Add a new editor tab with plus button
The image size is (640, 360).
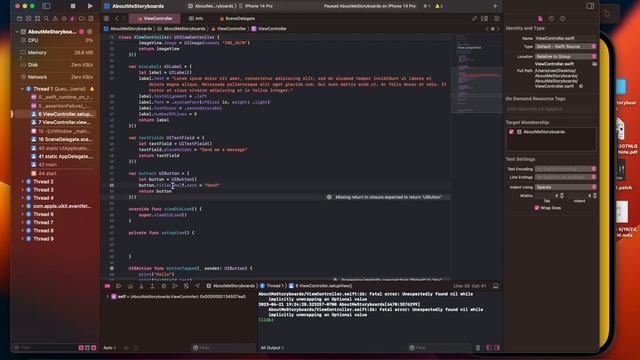click(x=495, y=6)
